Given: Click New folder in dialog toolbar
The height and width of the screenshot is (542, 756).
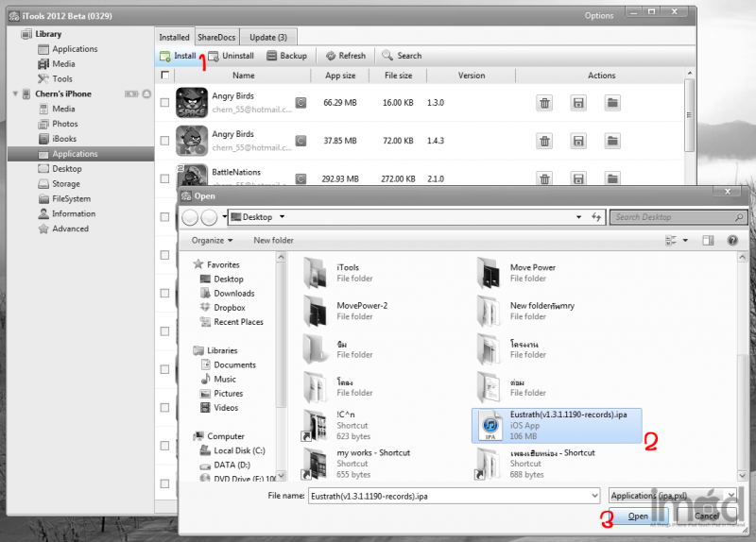Looking at the screenshot, I should [x=273, y=241].
